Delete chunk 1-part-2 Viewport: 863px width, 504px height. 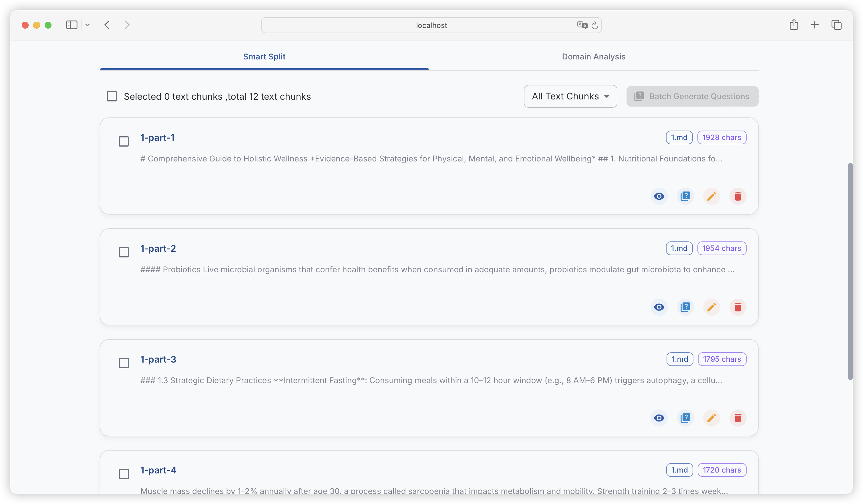pyautogui.click(x=738, y=307)
